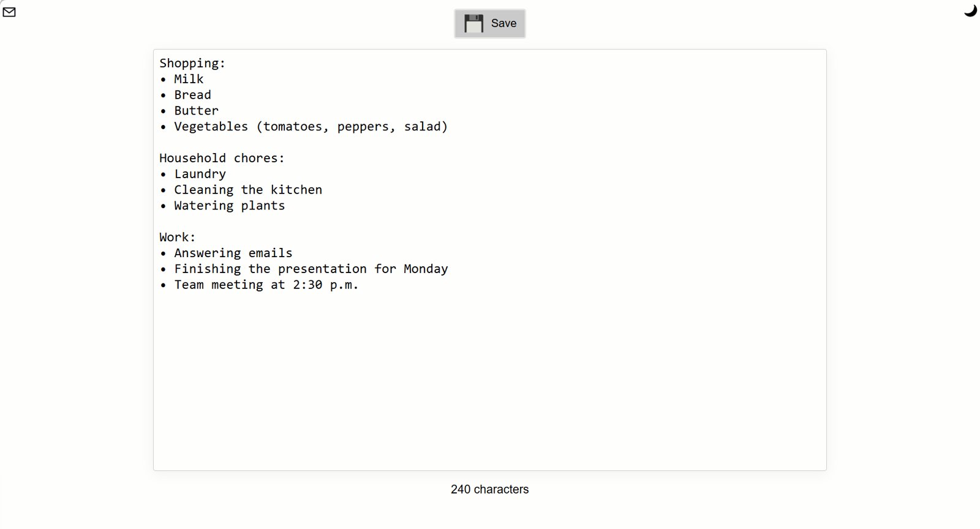This screenshot has width=980, height=529.
Task: Place cursor on 'Laundry' item
Action: (200, 174)
